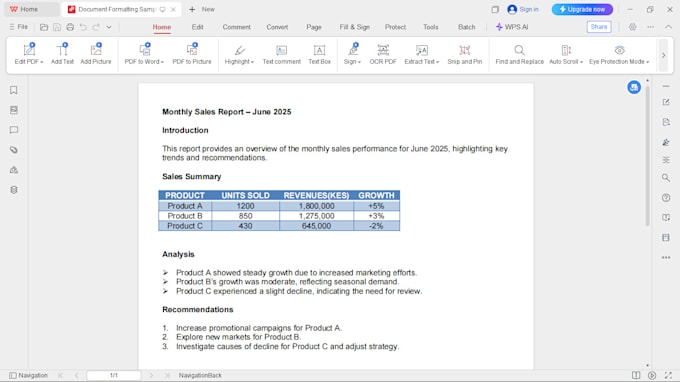This screenshot has height=382, width=680.
Task: Expand the PDF to Word dropdown arrow
Action: pos(162,62)
